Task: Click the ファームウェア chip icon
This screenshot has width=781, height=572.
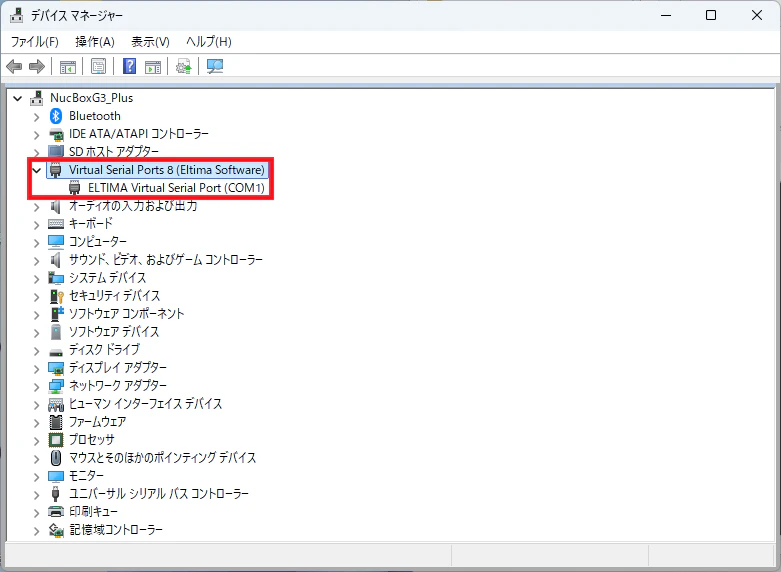Action: (x=56, y=422)
